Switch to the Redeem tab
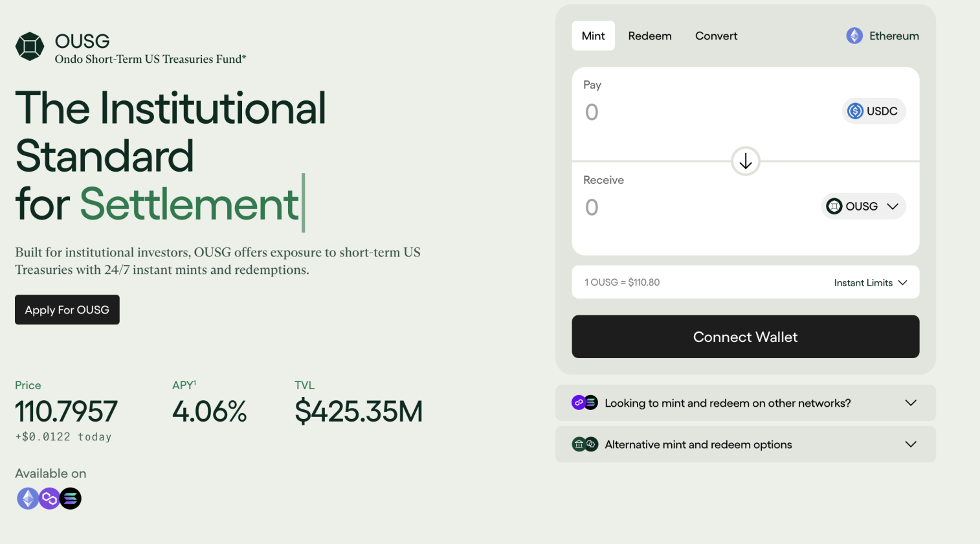Viewport: 980px width, 544px height. [649, 36]
